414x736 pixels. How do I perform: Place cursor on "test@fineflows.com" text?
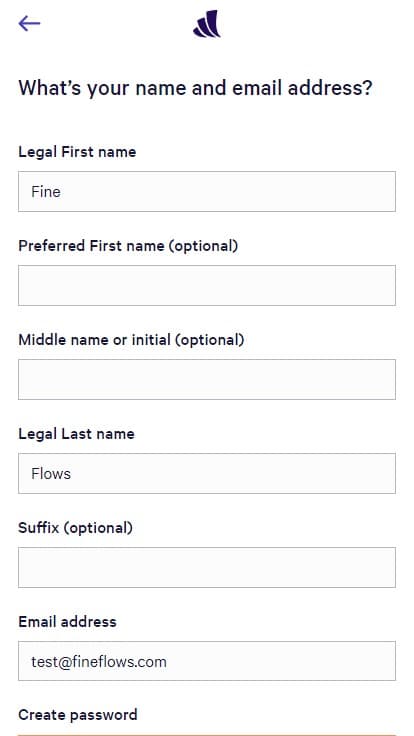tap(99, 661)
